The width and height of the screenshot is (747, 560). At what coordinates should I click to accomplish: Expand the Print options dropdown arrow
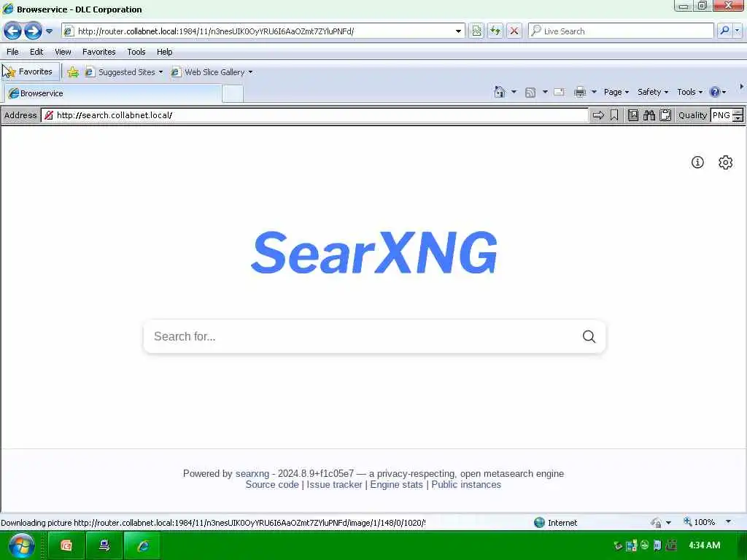tap(594, 92)
